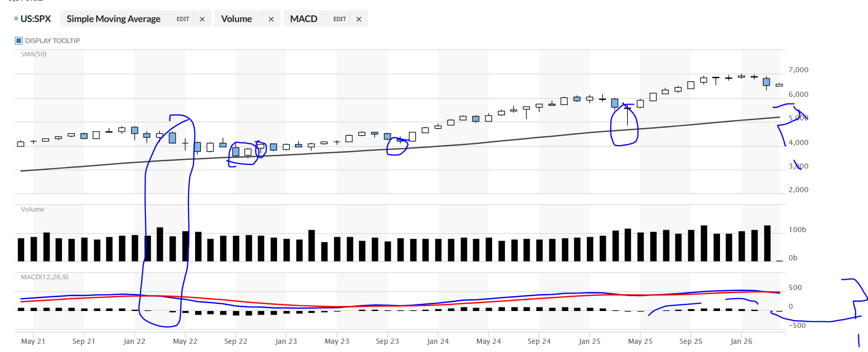Click the Jan 25 date label
Viewport: 868px width, 352px height.
tap(589, 341)
